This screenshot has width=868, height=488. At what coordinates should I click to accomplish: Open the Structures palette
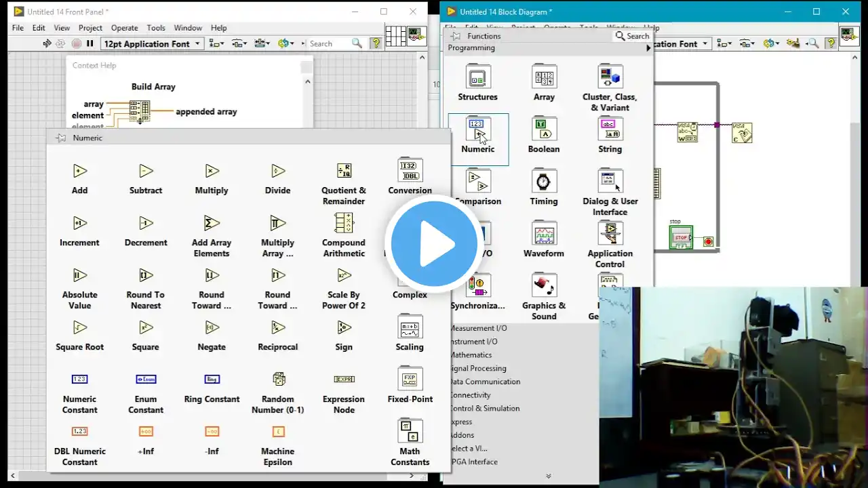pos(477,77)
